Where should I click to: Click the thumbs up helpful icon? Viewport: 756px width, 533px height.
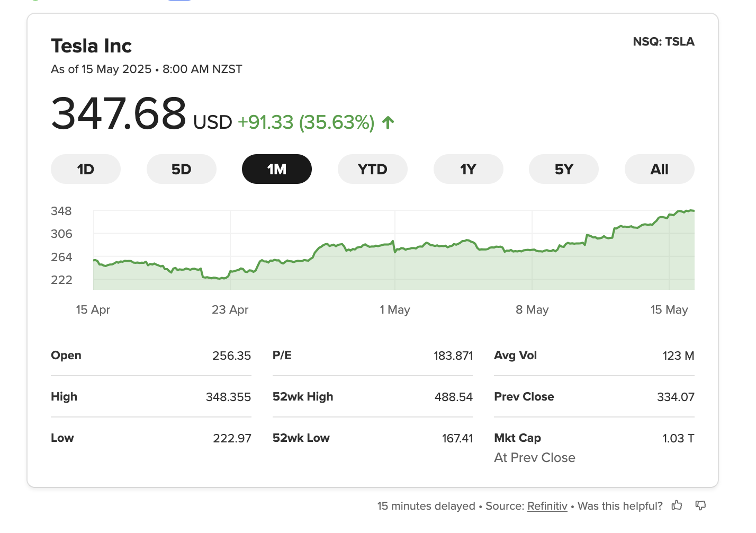(677, 505)
